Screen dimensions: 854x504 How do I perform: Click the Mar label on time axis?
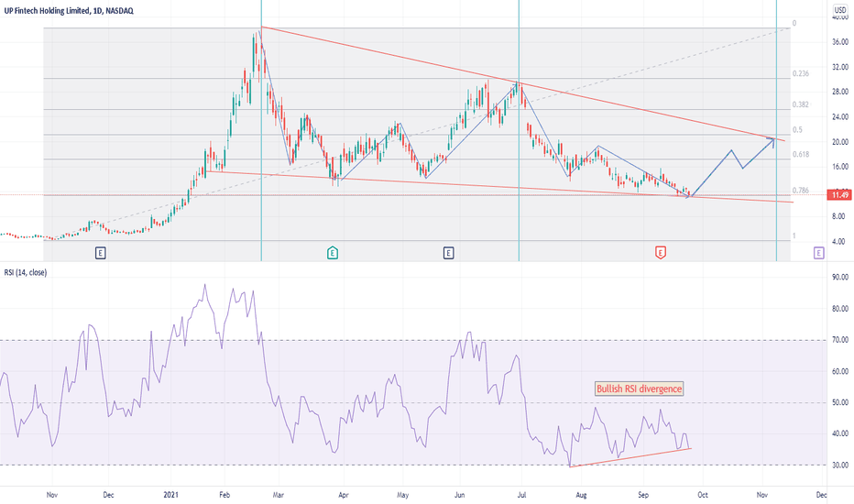click(x=279, y=495)
